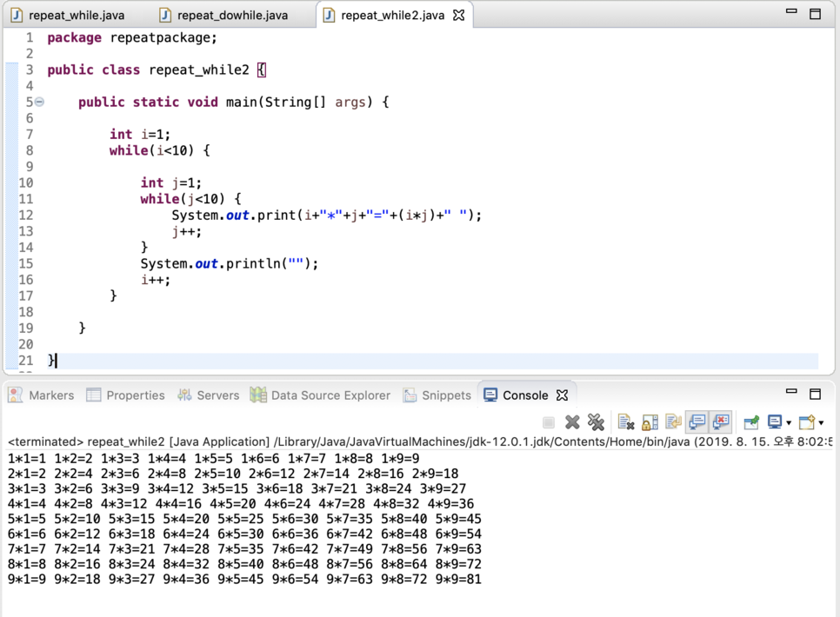Open the Data Source Explorer tab
Screen dimensions: 840x617
pos(320,395)
